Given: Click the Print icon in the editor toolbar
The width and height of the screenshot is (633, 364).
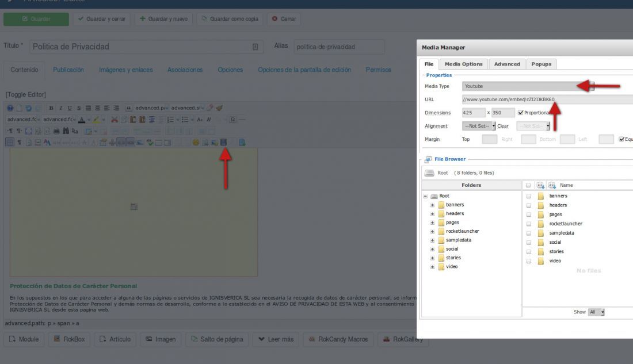Looking at the screenshot, I should pos(56,131).
